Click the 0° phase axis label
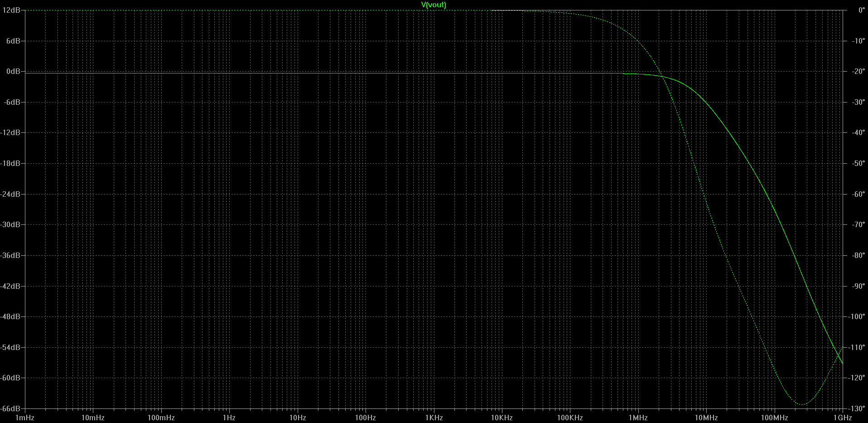The image size is (868, 423). click(x=862, y=10)
